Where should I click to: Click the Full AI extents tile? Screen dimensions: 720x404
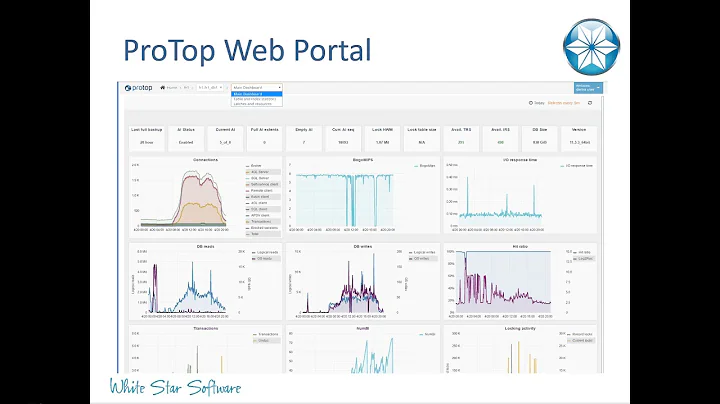[264, 138]
